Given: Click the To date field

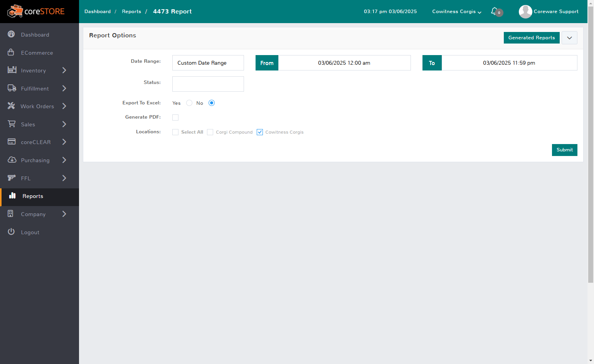Looking at the screenshot, I should (509, 63).
